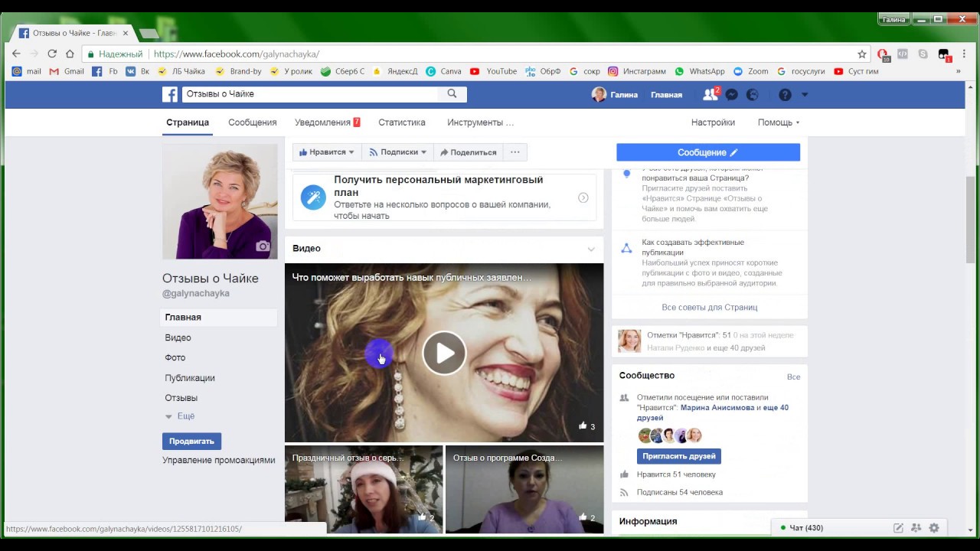Click the Продвигать button
This screenshot has height=551, width=980.
pos(191,441)
